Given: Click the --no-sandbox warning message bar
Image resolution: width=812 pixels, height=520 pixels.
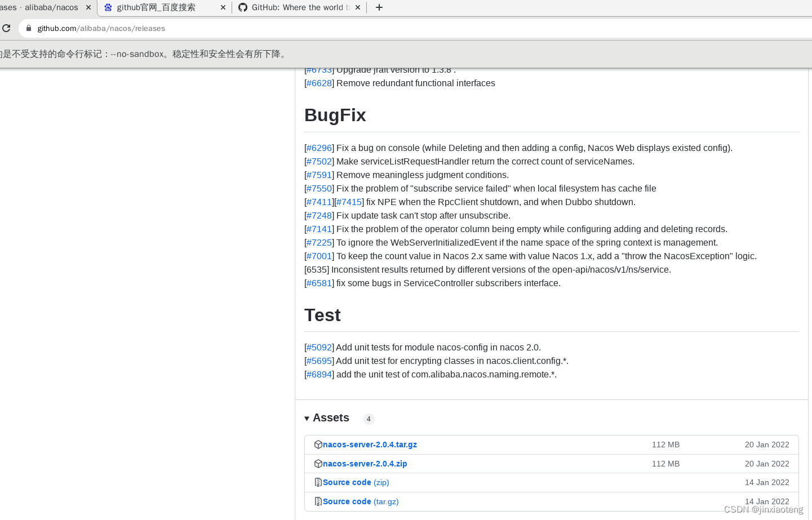Looking at the screenshot, I should click(406, 54).
